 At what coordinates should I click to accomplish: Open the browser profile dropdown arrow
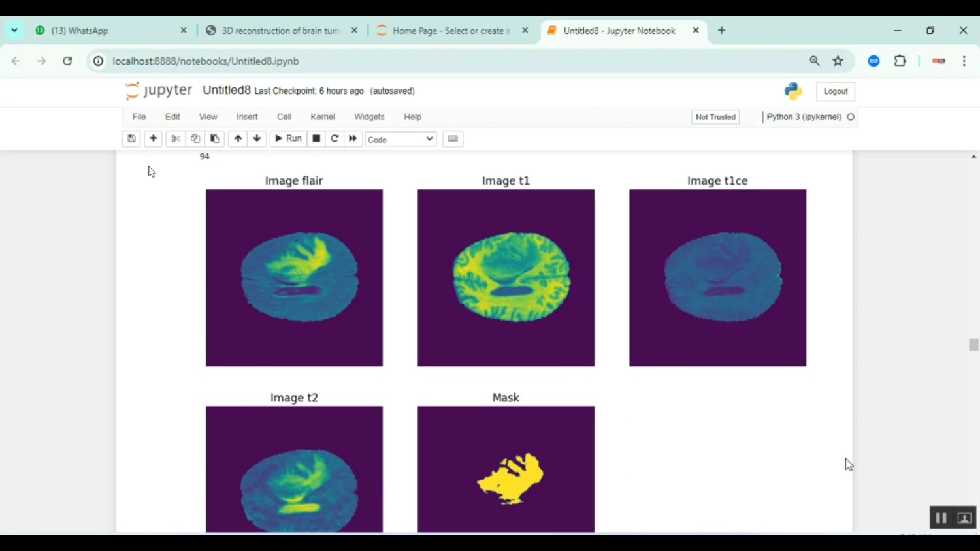click(14, 30)
